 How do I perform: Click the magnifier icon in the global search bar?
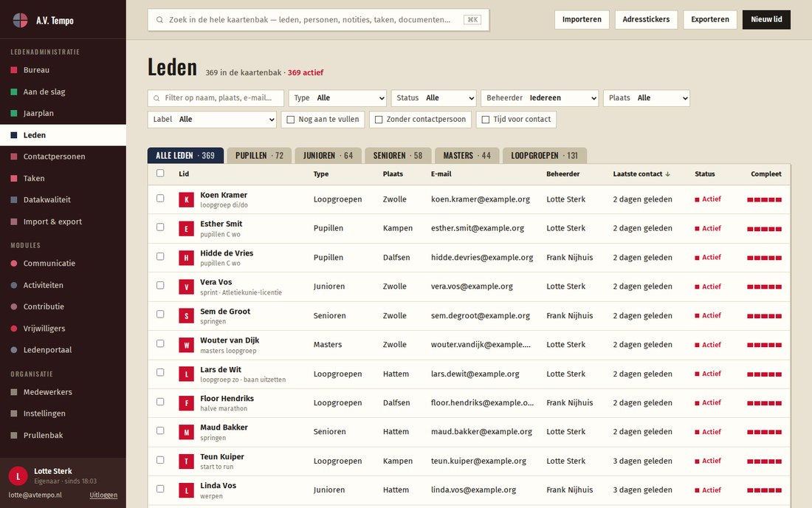click(x=159, y=20)
